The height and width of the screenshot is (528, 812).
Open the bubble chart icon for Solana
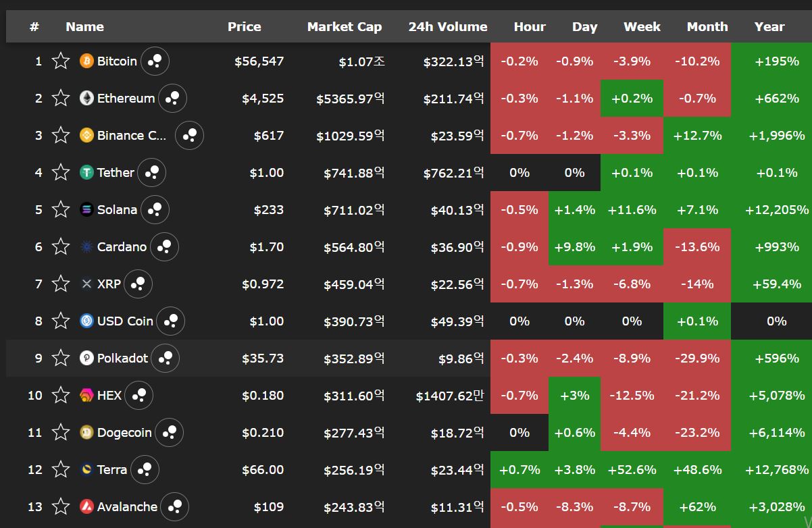click(x=155, y=209)
